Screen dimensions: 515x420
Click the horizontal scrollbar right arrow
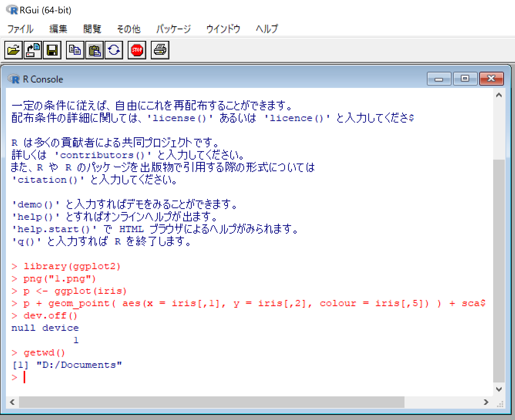coord(486,402)
